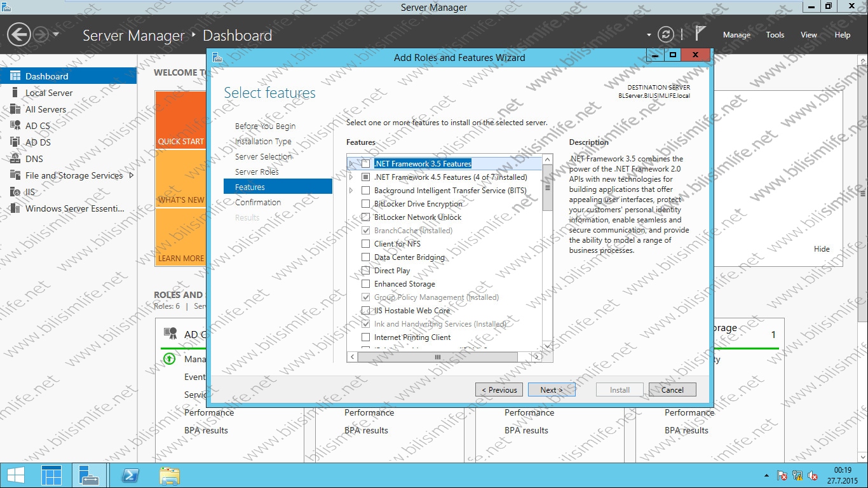Open Dashboard in the Server Manager sidebar

[68, 76]
